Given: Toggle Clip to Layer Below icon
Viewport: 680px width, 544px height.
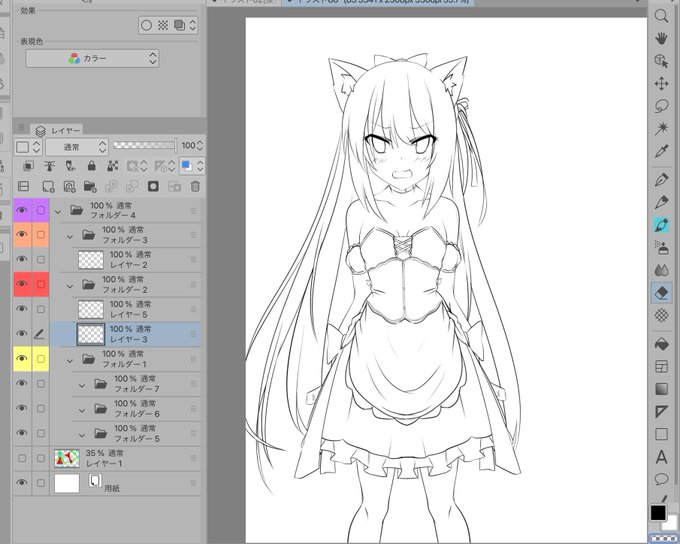Looking at the screenshot, I should 29,166.
